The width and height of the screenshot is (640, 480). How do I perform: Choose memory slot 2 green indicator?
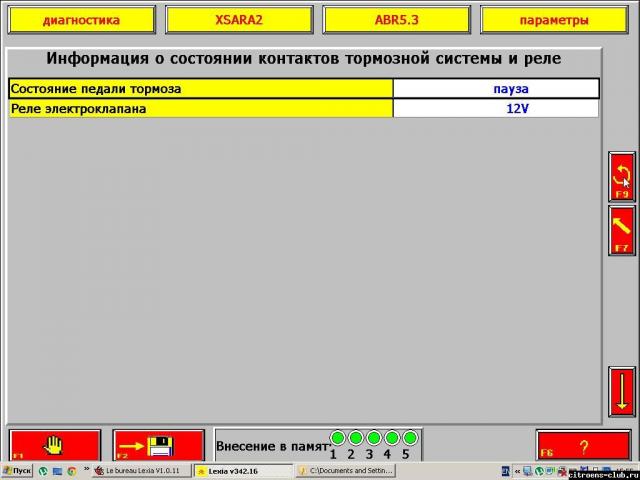pyautogui.click(x=356, y=438)
